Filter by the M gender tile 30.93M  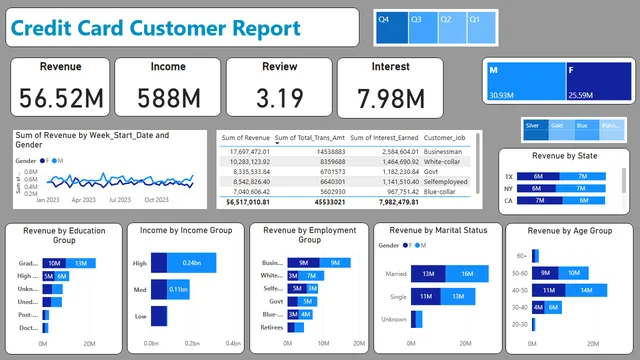(x=526, y=81)
